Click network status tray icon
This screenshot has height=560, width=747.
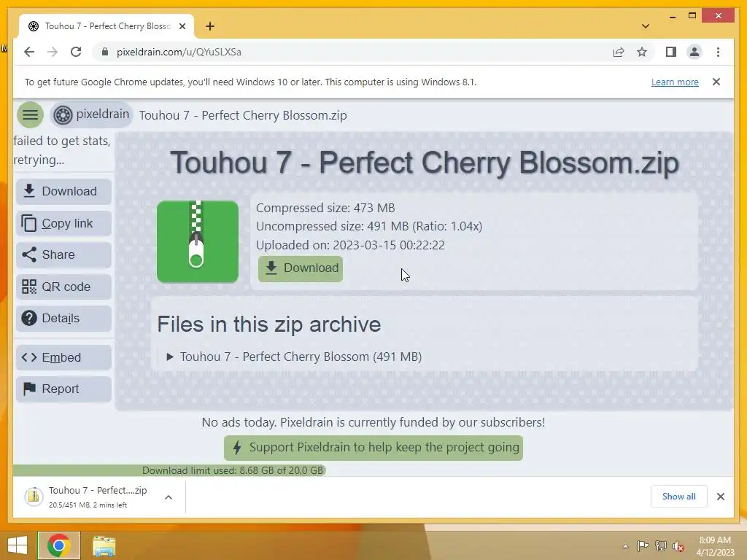point(661,545)
